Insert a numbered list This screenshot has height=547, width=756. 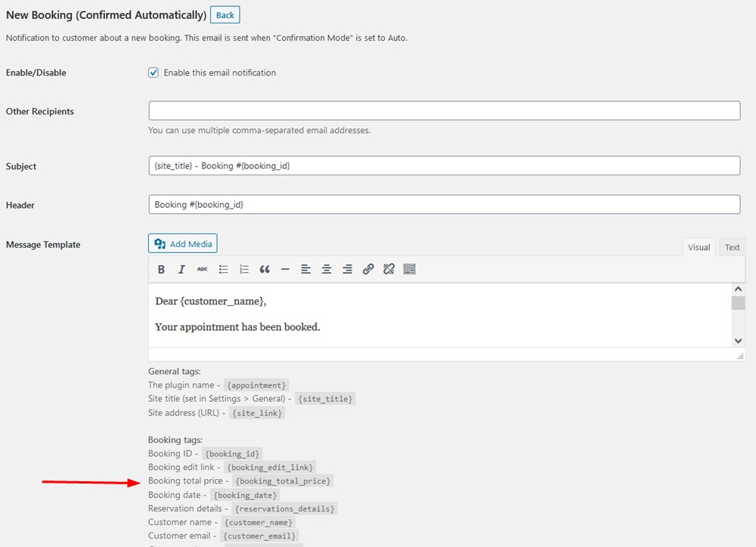(244, 270)
